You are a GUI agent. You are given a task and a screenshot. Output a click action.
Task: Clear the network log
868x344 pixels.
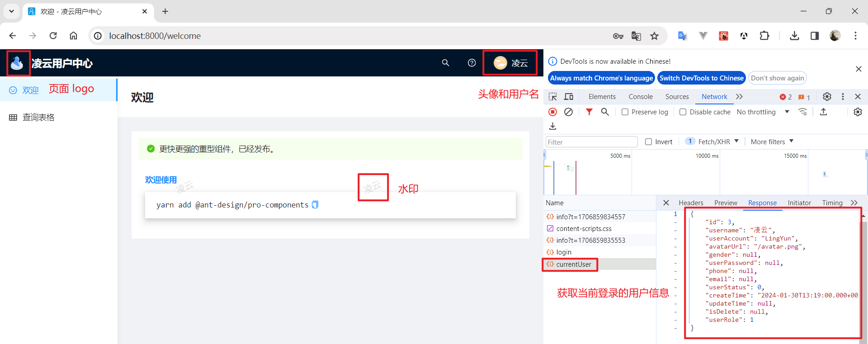tap(568, 112)
